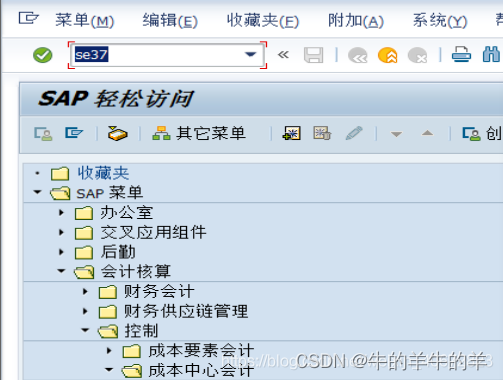This screenshot has height=380, width=503.
Task: Expand the 后勤 folder
Action: point(61,252)
